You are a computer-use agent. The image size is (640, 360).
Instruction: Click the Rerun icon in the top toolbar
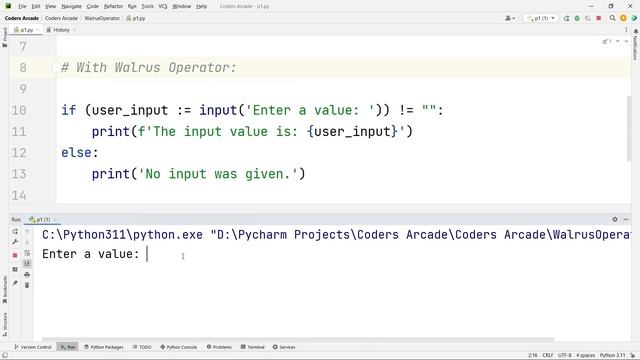click(566, 18)
